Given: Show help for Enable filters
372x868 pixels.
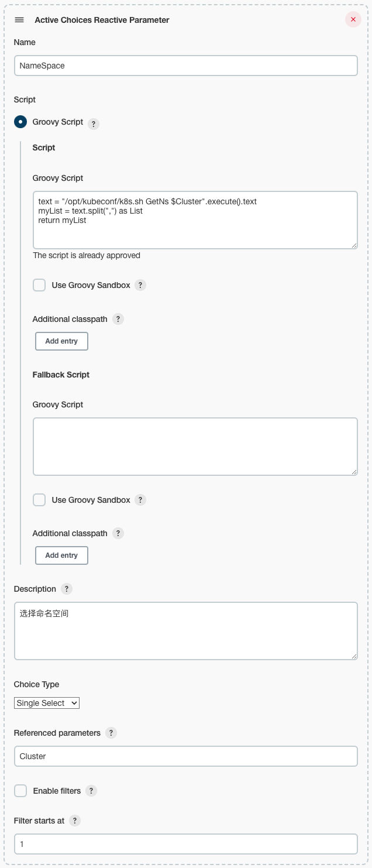Looking at the screenshot, I should 91,791.
